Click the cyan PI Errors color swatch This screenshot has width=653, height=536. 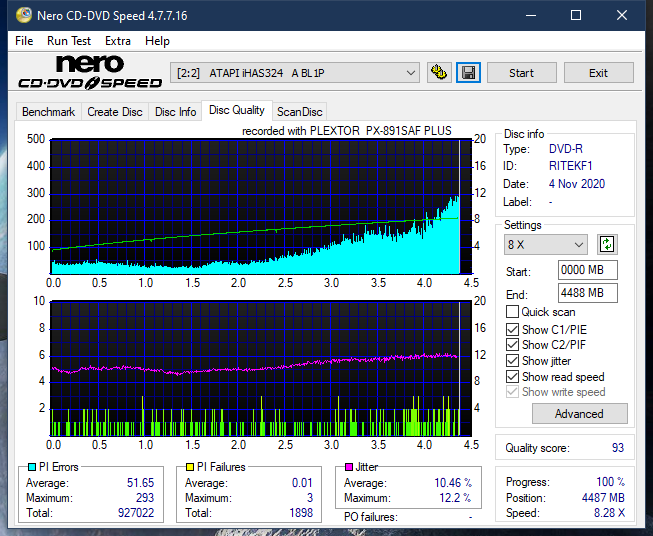click(32, 467)
